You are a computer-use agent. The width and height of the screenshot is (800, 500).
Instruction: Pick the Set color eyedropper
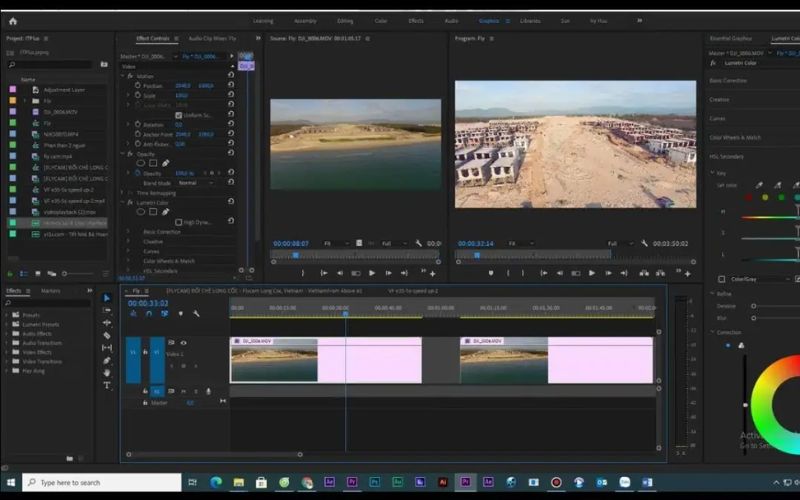tap(759, 185)
